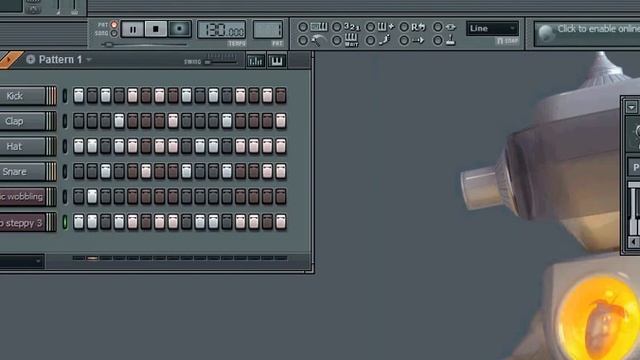
Task: Open the dropdown arrow of the right-side panel
Action: point(631,108)
